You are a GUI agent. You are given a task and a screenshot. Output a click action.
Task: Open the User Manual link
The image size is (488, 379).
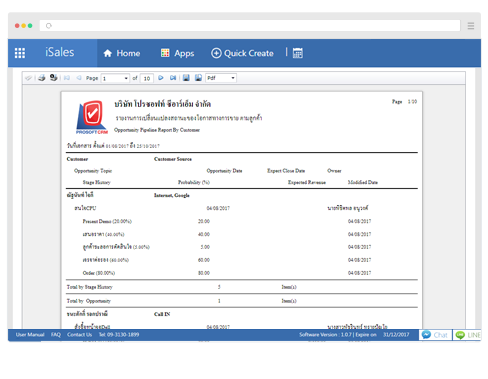pos(30,335)
